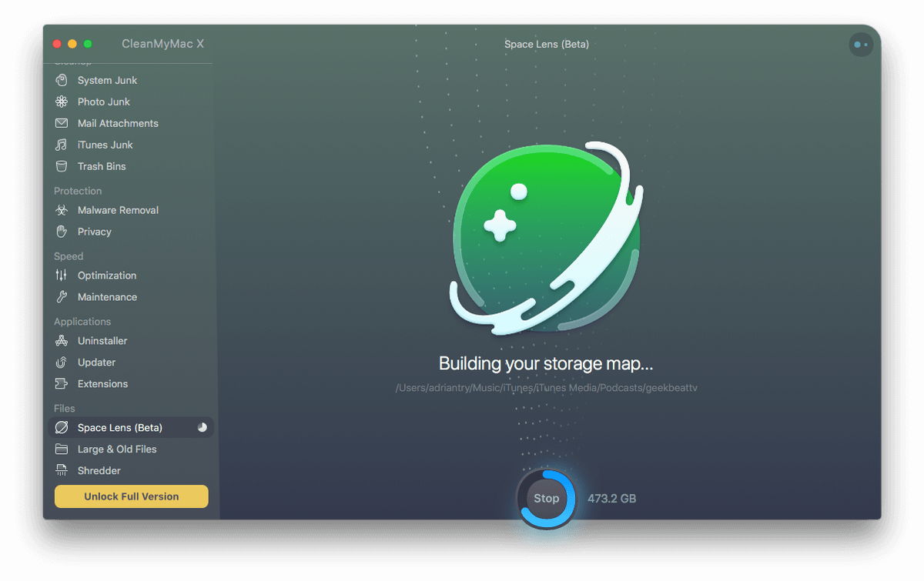Click the Mail Attachments envelope icon
Image resolution: width=924 pixels, height=581 pixels.
click(x=62, y=123)
